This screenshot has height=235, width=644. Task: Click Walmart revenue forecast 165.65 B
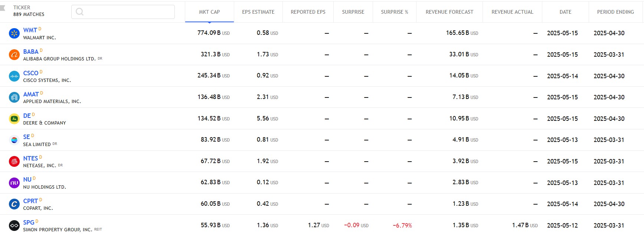(x=462, y=33)
